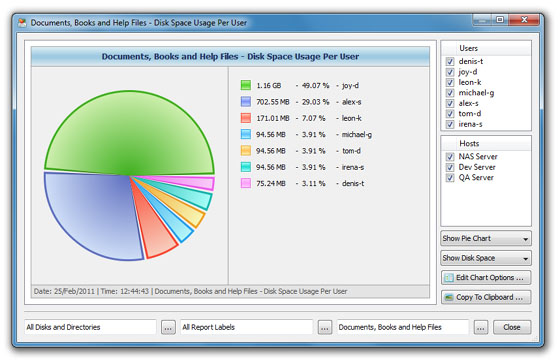
Task: Toggle the michael-g user checkbox
Action: pos(450,93)
